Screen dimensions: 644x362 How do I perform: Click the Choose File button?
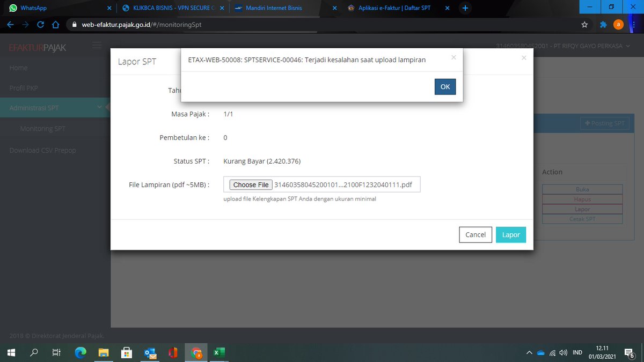[x=251, y=184]
